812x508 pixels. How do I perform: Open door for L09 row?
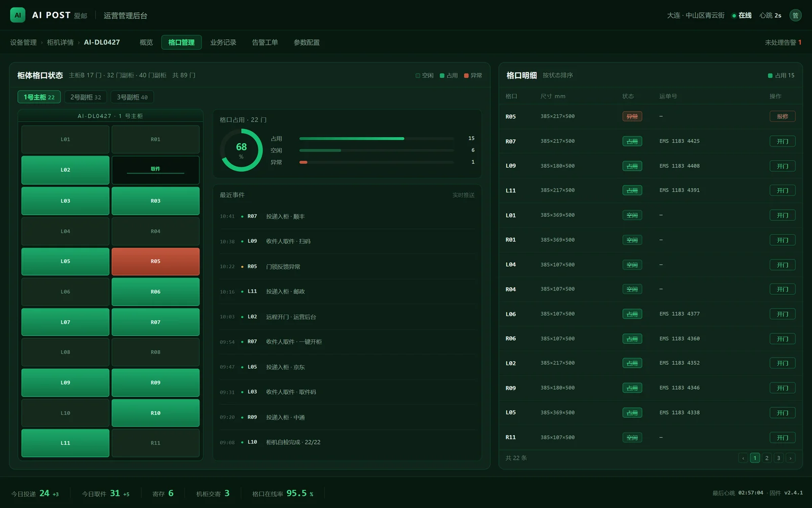[782, 166]
